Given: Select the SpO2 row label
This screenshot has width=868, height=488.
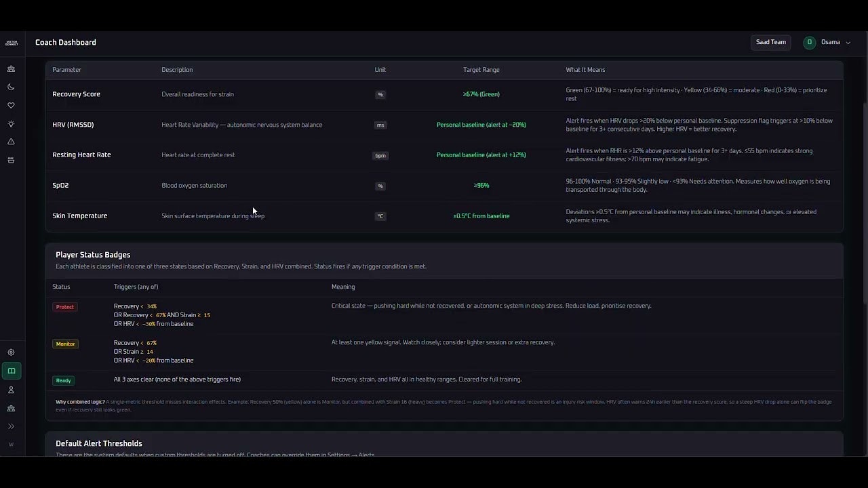Looking at the screenshot, I should tap(60, 185).
